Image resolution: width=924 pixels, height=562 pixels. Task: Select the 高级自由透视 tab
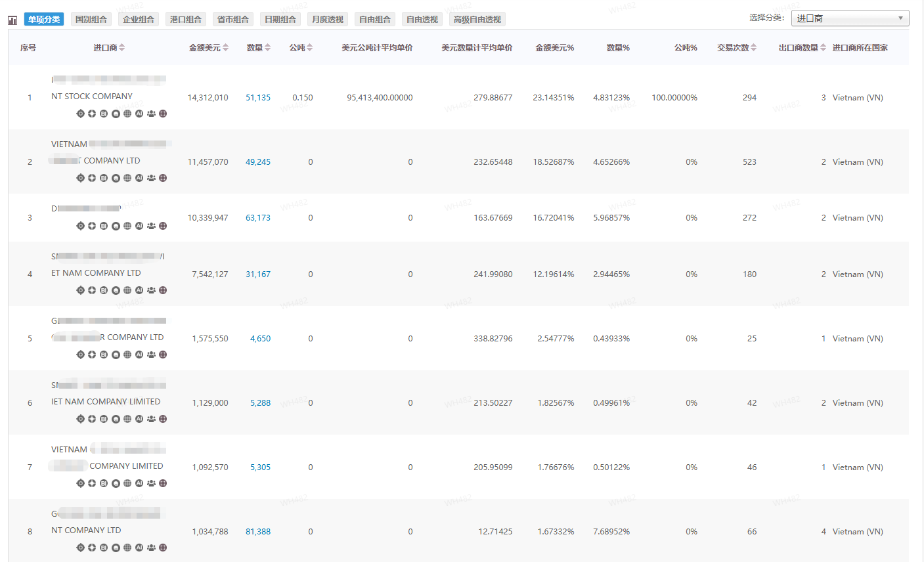coord(477,20)
